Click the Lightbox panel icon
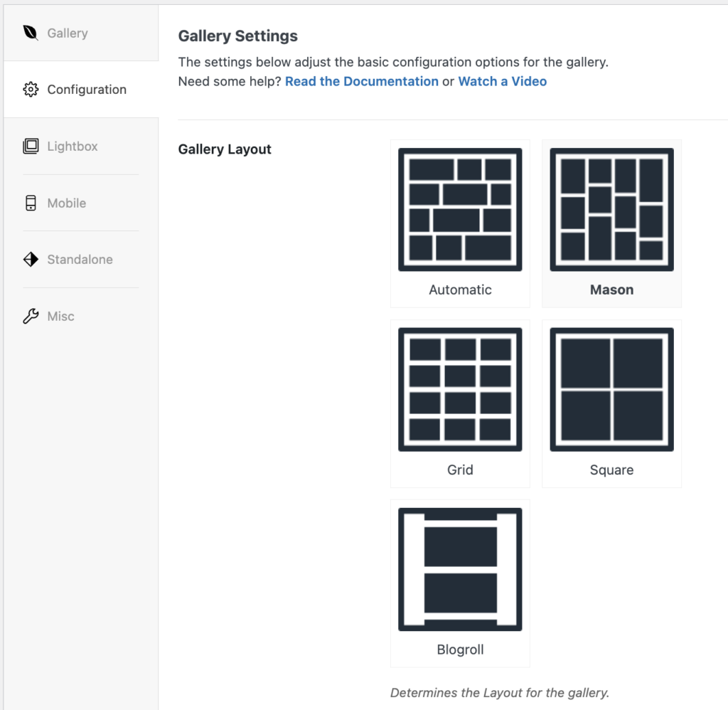Screen dimensions: 728x710 click(x=30, y=146)
